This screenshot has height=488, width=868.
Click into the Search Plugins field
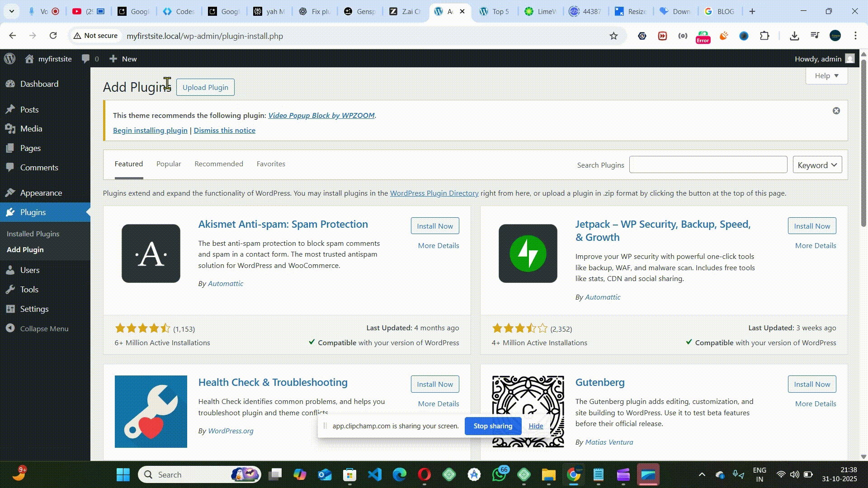(x=708, y=165)
